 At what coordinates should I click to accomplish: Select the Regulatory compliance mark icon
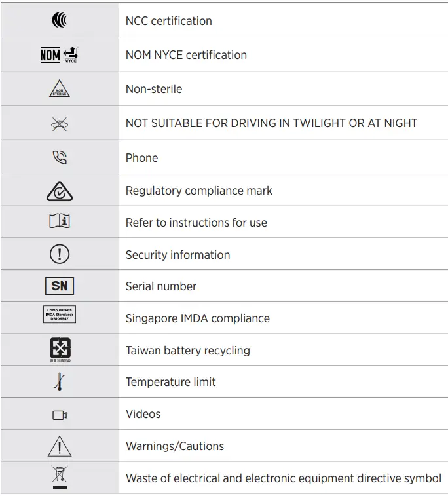pyautogui.click(x=60, y=191)
